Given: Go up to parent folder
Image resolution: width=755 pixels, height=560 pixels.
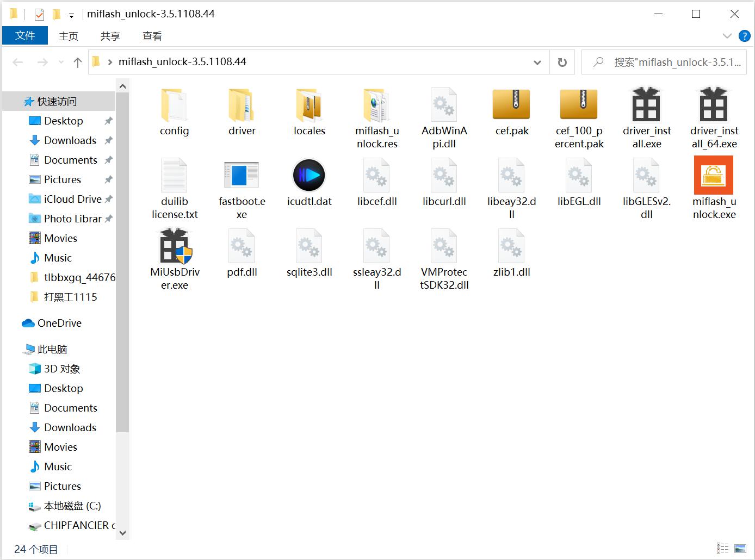Looking at the screenshot, I should (x=77, y=62).
